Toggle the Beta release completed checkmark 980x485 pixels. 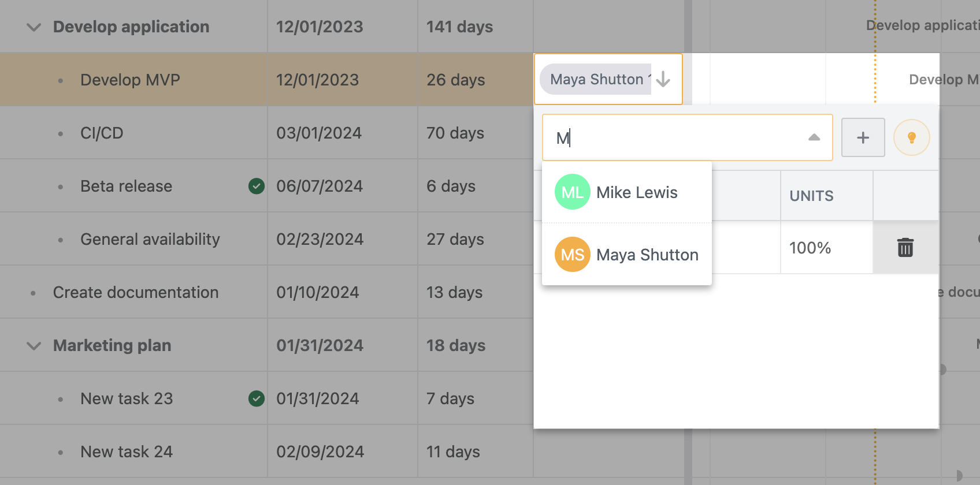[256, 186]
